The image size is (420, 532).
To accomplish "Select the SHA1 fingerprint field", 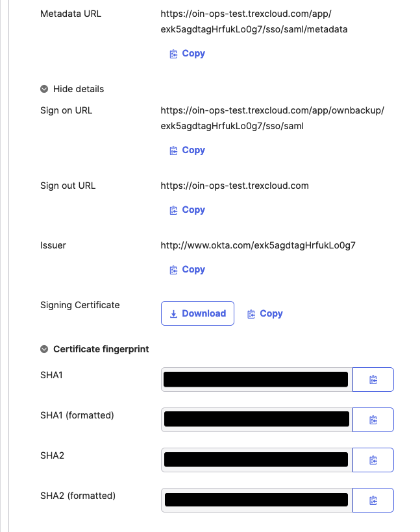I will point(255,380).
